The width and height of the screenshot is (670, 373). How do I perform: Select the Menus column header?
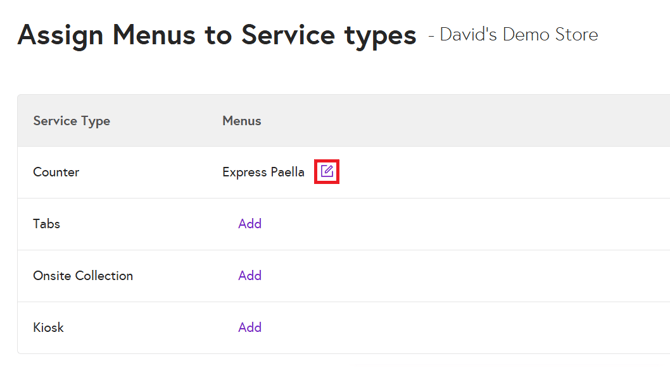point(242,121)
